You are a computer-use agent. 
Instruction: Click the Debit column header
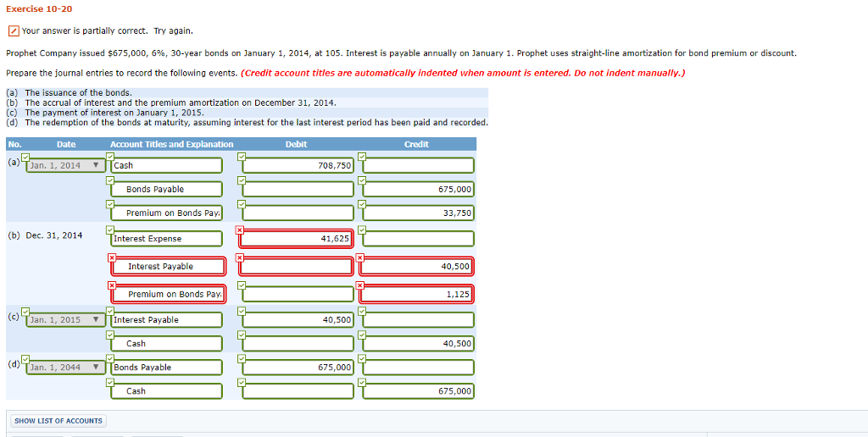click(296, 144)
